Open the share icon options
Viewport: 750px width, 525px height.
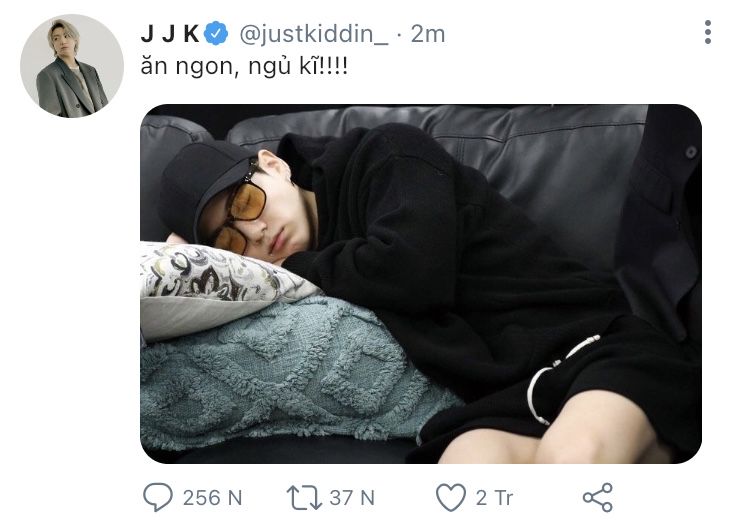(597, 498)
